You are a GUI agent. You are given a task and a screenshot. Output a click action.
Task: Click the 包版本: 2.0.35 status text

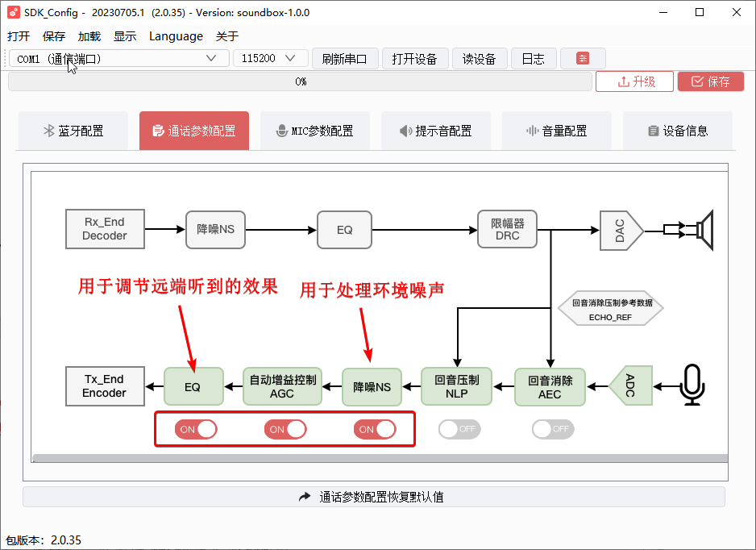[44, 540]
